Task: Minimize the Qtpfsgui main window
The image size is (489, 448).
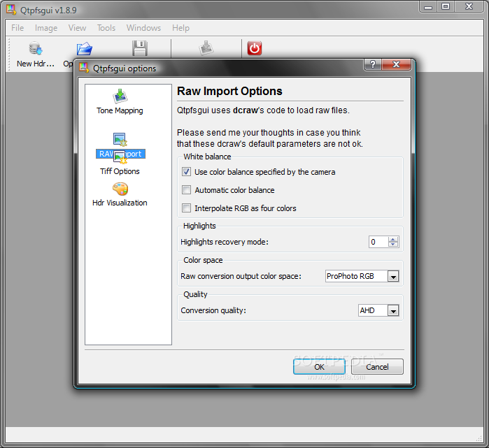Action: (x=428, y=6)
